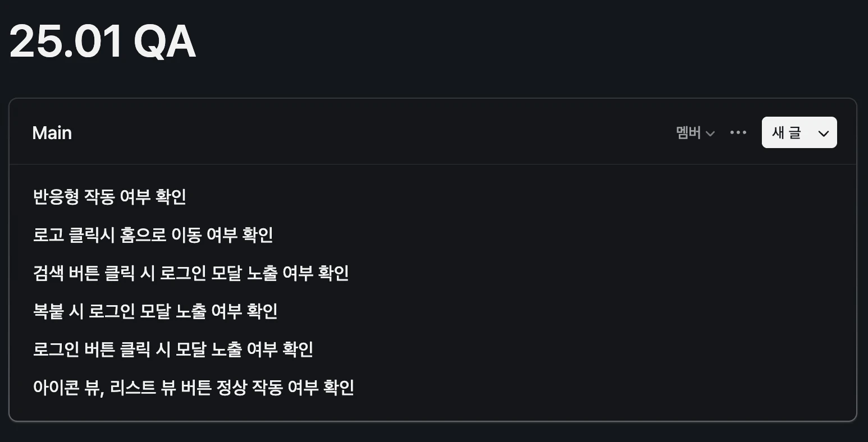
Task: Select 검색 버튼 클릭 시 로그인 모달 item
Action: pos(191,273)
